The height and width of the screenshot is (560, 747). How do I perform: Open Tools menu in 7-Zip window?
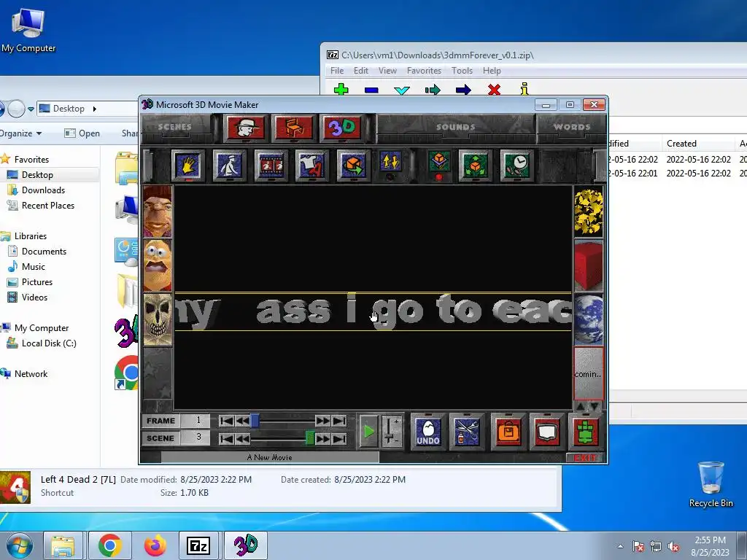coord(462,71)
